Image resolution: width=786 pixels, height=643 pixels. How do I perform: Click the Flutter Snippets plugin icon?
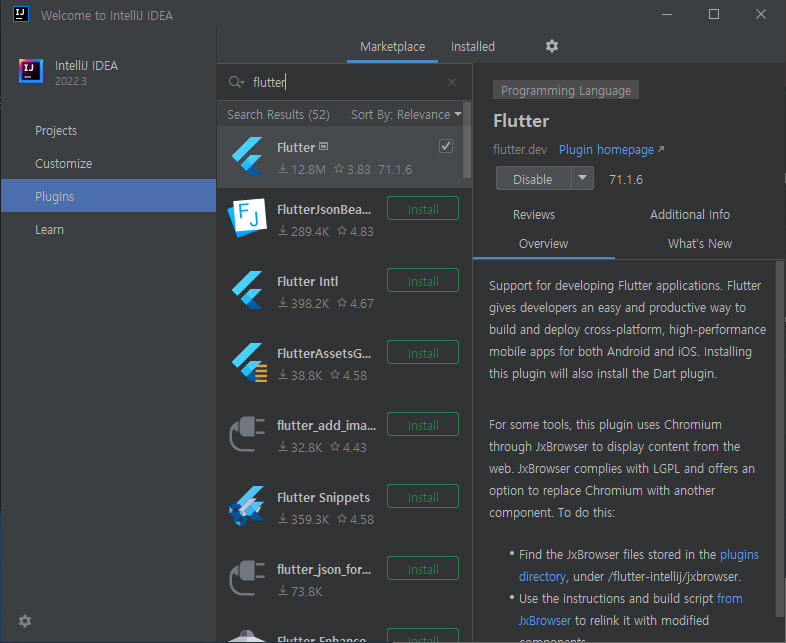click(246, 506)
